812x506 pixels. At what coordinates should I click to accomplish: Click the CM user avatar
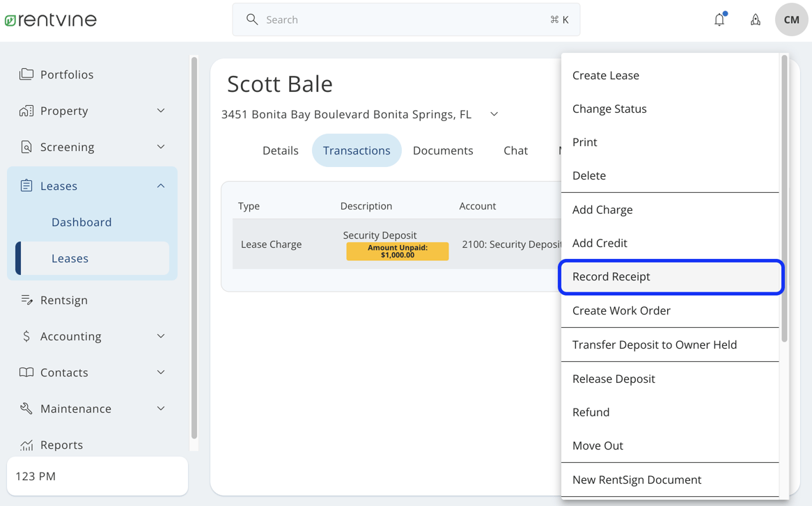[791, 19]
